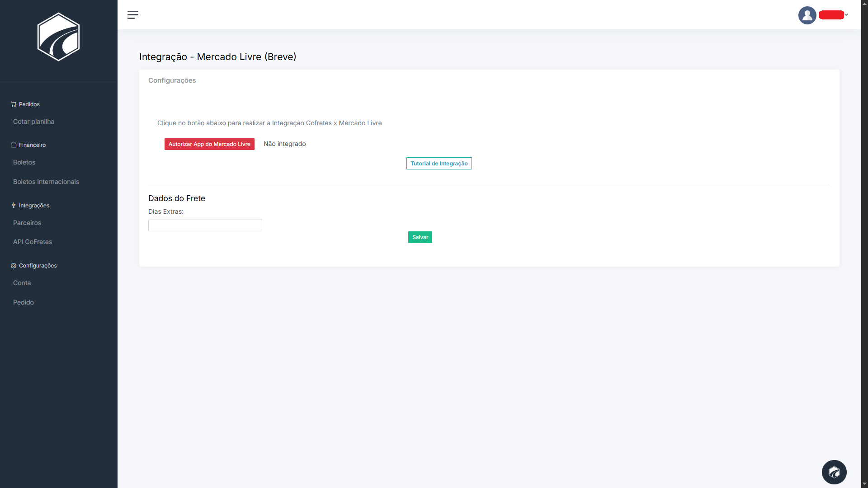Focus the Dias Extras input field
The image size is (868, 488).
[205, 225]
